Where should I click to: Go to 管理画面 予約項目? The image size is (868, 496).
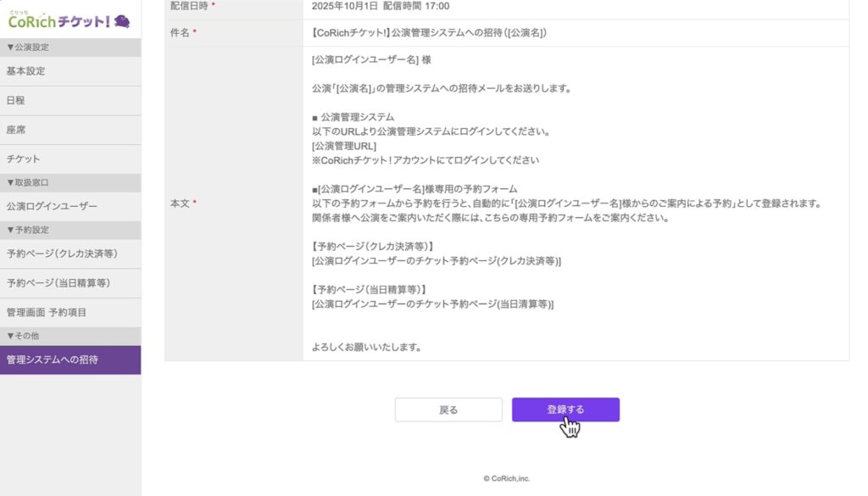point(47,313)
